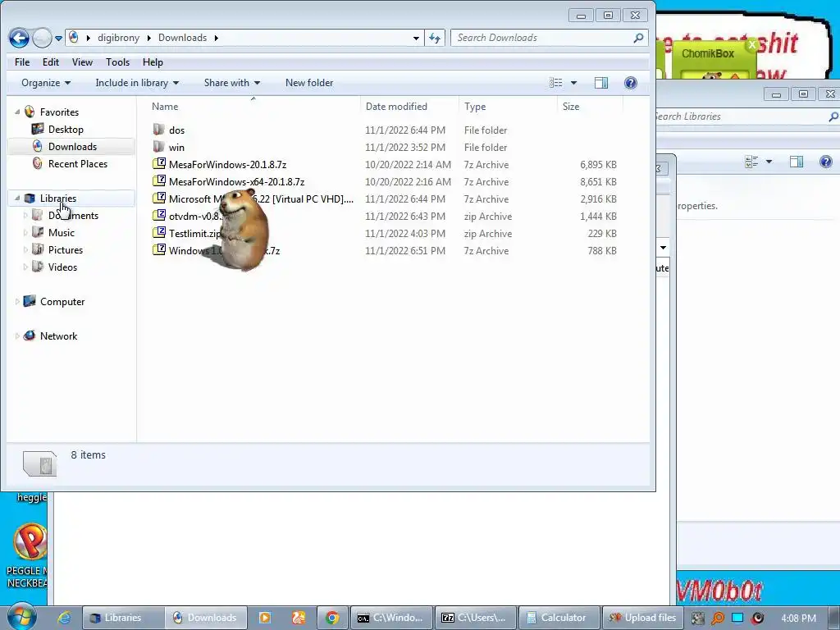Click the Change your view icon
The height and width of the screenshot is (630, 840).
pyautogui.click(x=556, y=83)
